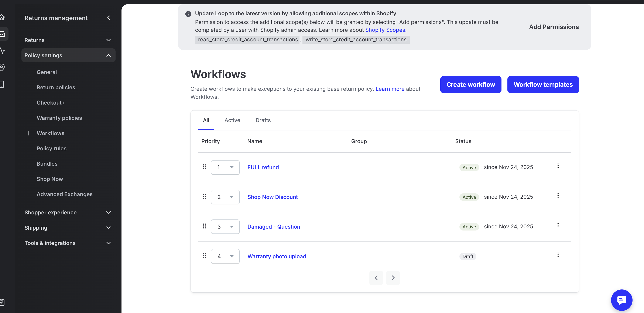Switch to the Drafts tab
This screenshot has height=313, width=644.
click(x=263, y=120)
